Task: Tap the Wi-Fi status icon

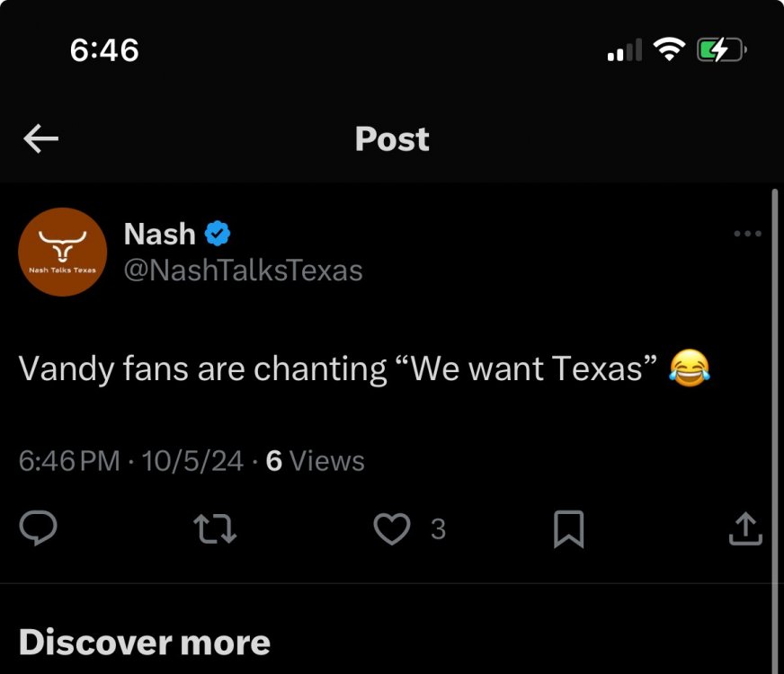Action: (x=669, y=51)
